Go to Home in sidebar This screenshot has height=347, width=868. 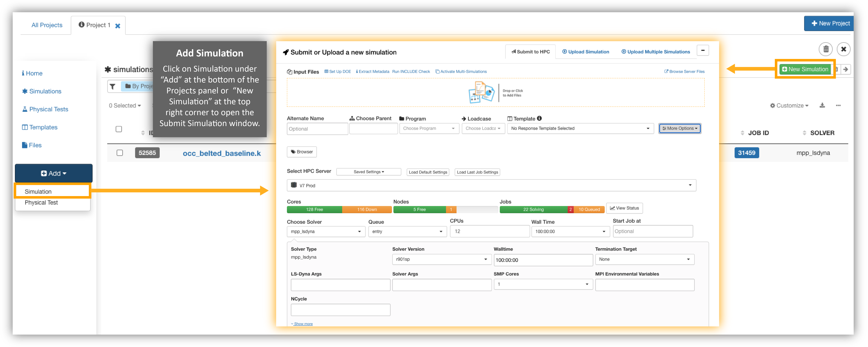(32, 73)
